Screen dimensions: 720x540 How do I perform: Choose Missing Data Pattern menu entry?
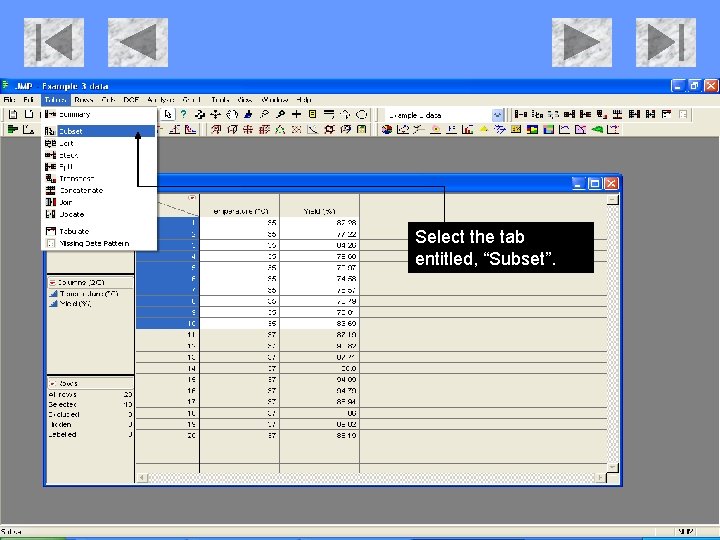coord(99,243)
